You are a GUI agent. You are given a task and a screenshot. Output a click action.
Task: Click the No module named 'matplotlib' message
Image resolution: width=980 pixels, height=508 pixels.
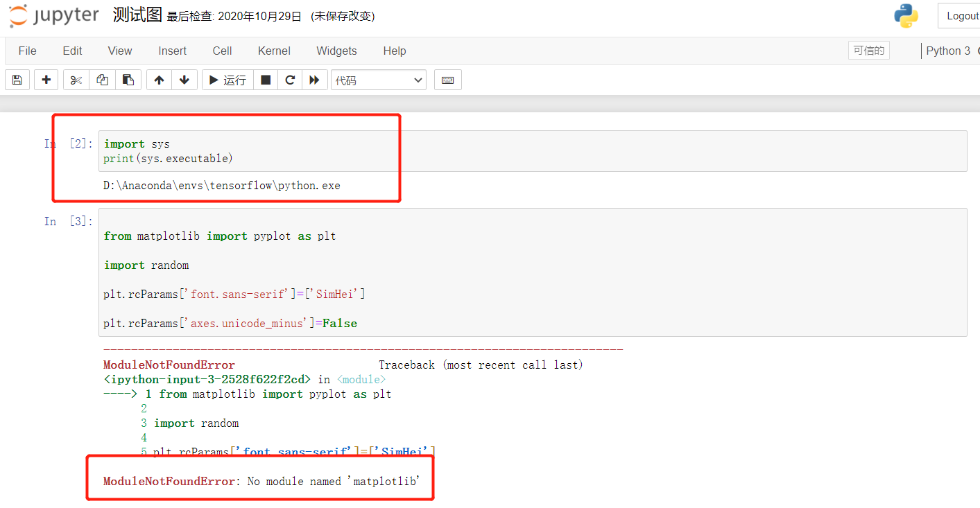[334, 481]
